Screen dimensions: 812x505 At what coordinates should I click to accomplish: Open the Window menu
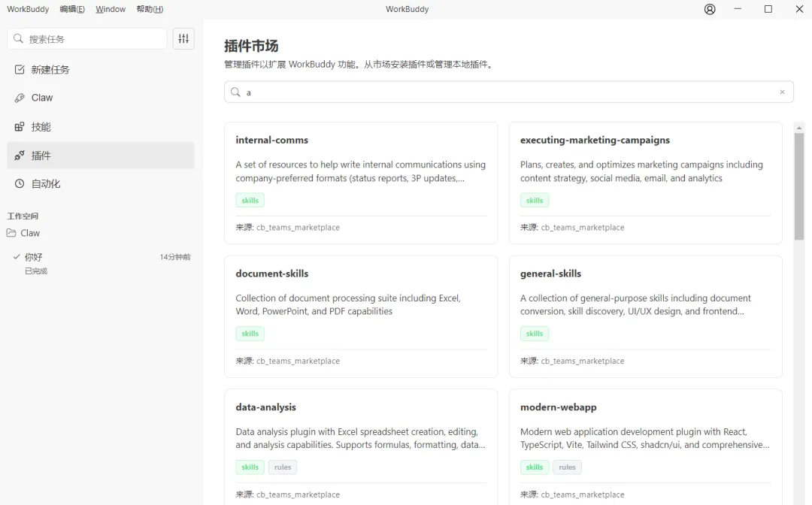coord(111,9)
